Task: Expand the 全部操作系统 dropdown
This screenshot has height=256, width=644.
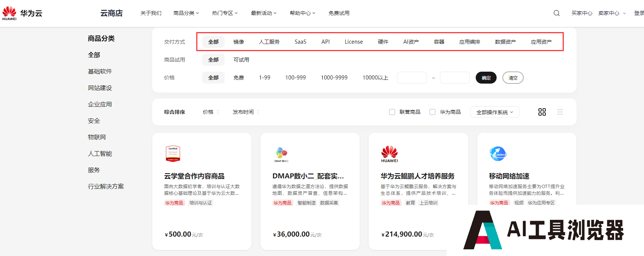Action: 494,112
